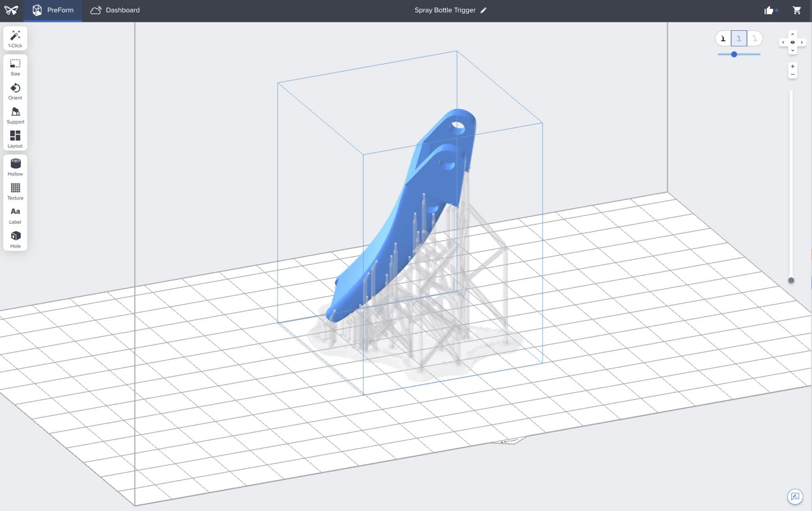Rotate view left with left arrow
Viewport: 812px width, 511px height.
[x=783, y=42]
